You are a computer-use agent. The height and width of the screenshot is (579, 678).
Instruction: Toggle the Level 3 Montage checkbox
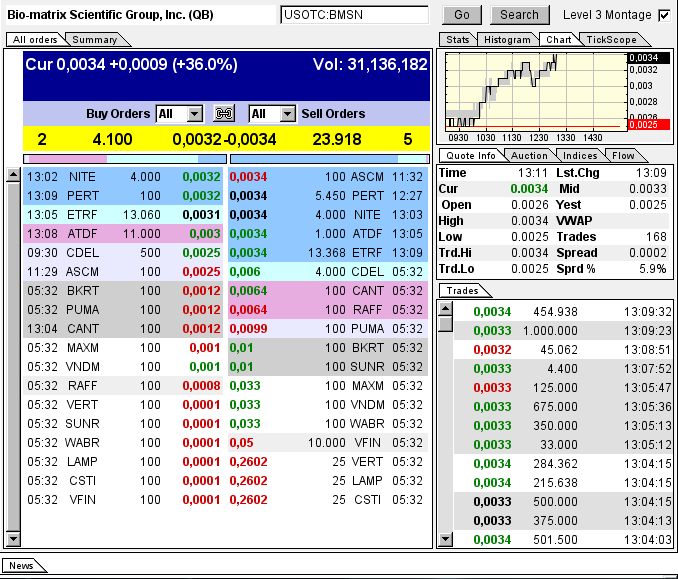[664, 16]
